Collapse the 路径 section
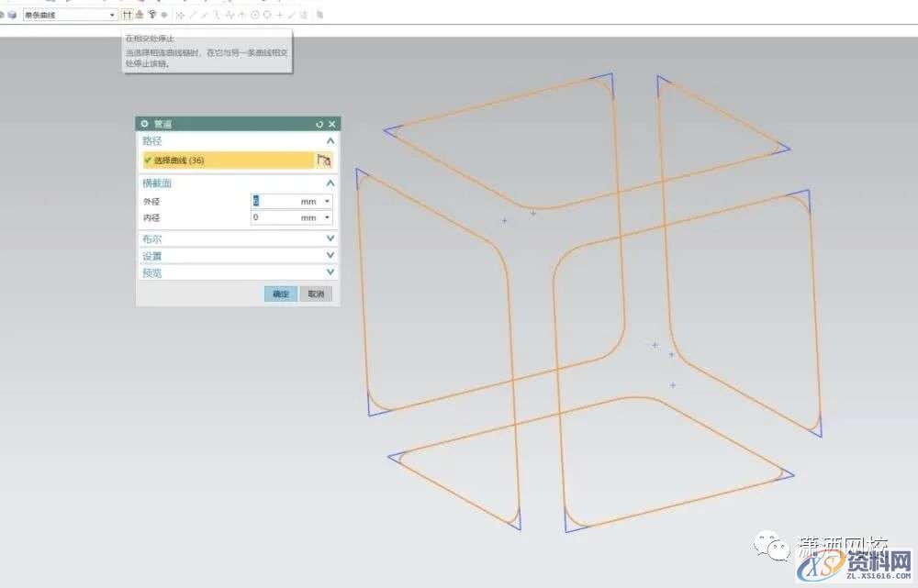Viewport: 918px width, 588px height. click(x=330, y=141)
